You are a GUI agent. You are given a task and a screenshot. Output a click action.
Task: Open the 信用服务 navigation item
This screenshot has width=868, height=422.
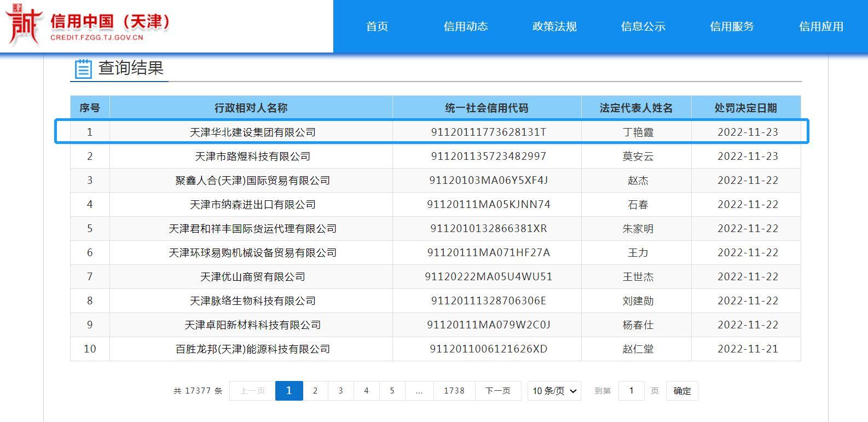(x=732, y=26)
